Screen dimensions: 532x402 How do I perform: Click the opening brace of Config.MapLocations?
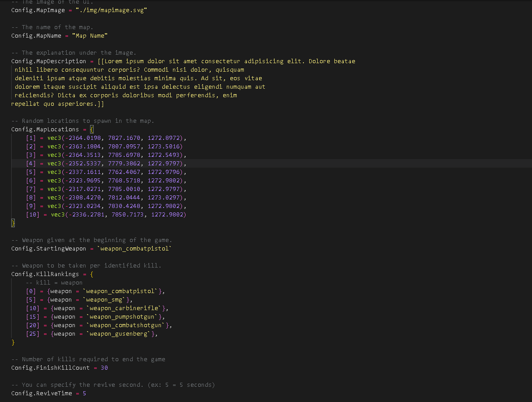tap(91, 130)
